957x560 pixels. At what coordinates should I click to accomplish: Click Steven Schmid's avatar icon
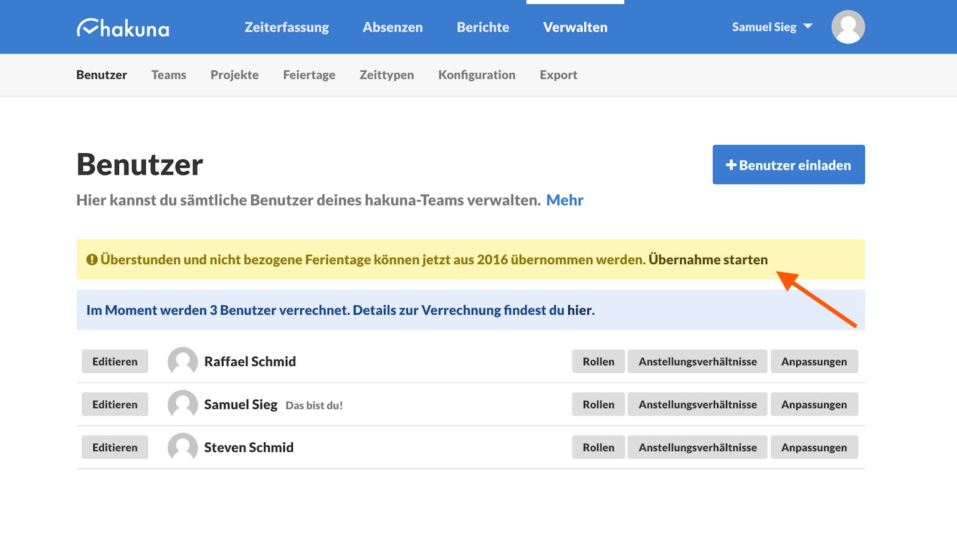[183, 447]
